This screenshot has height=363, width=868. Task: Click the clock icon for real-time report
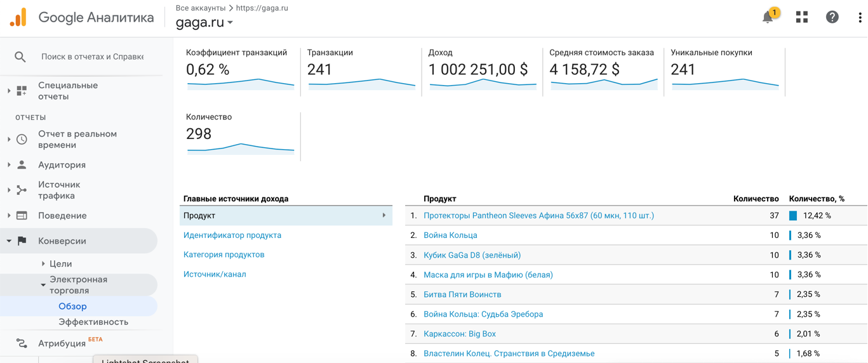[x=22, y=140]
